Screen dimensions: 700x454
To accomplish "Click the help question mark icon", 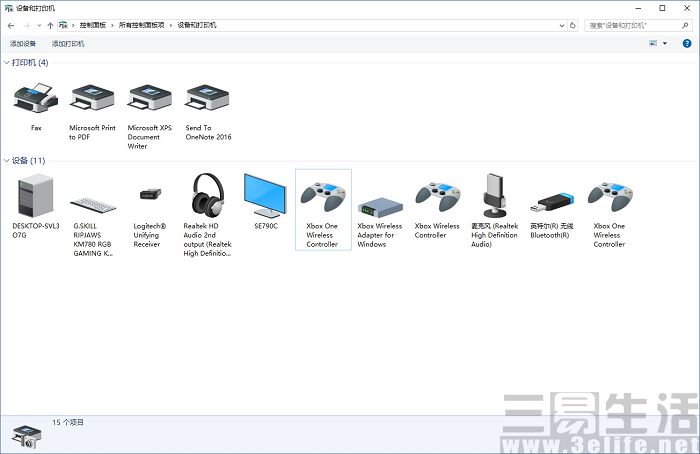I will pyautogui.click(x=687, y=43).
